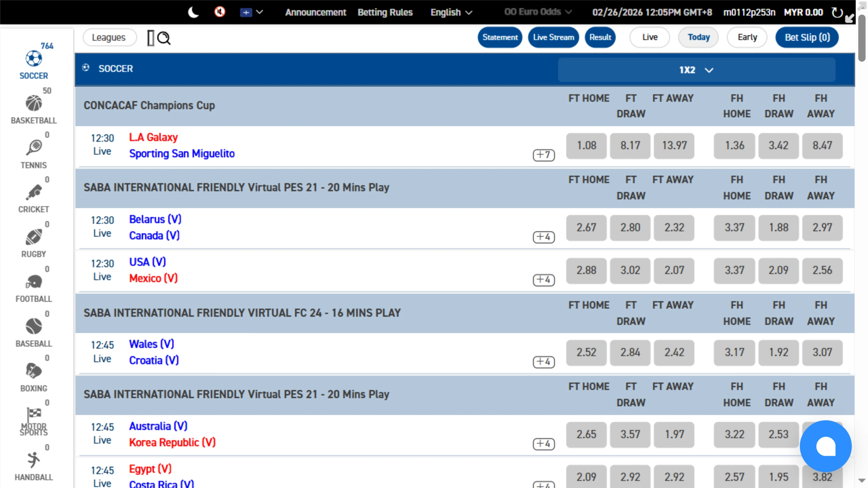Select the Boxing gloves icon

[34, 371]
